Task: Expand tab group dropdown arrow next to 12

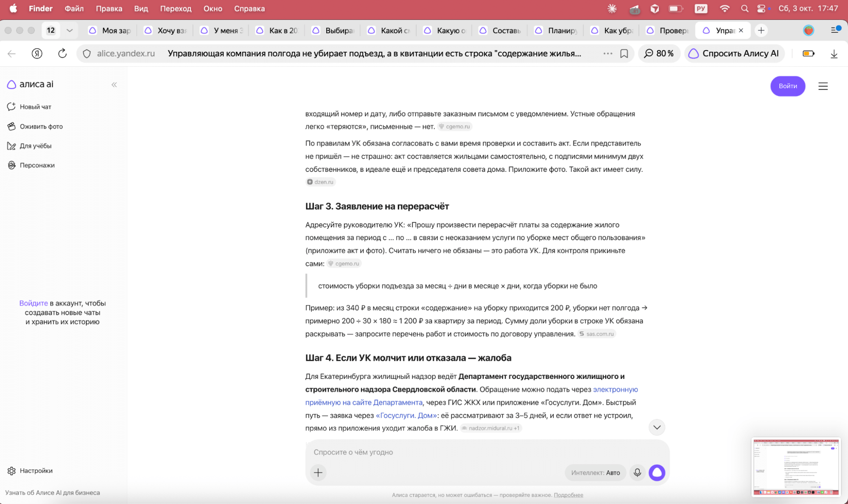Action: click(x=70, y=30)
